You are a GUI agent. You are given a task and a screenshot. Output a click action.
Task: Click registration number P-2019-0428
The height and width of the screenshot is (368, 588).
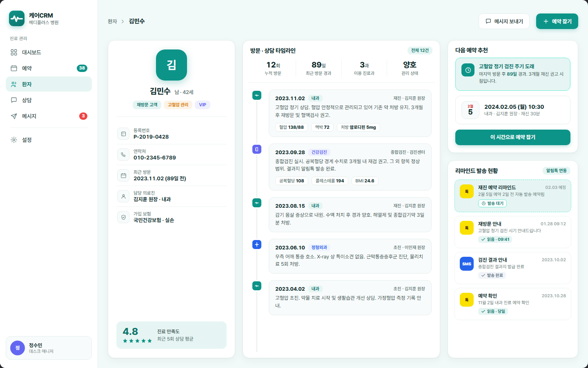[151, 137]
